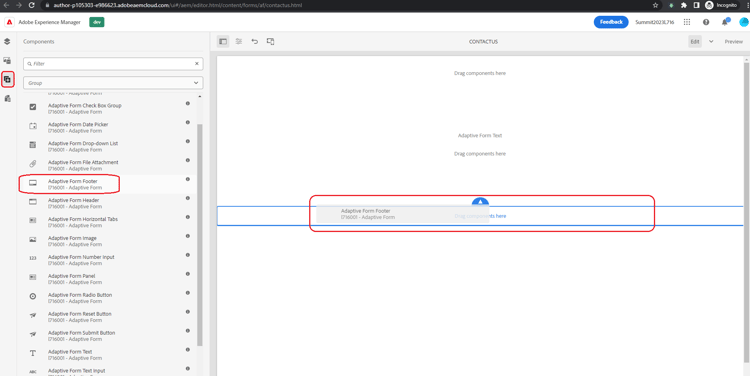Switch to Preview mode
This screenshot has width=750, height=376.
(x=733, y=42)
